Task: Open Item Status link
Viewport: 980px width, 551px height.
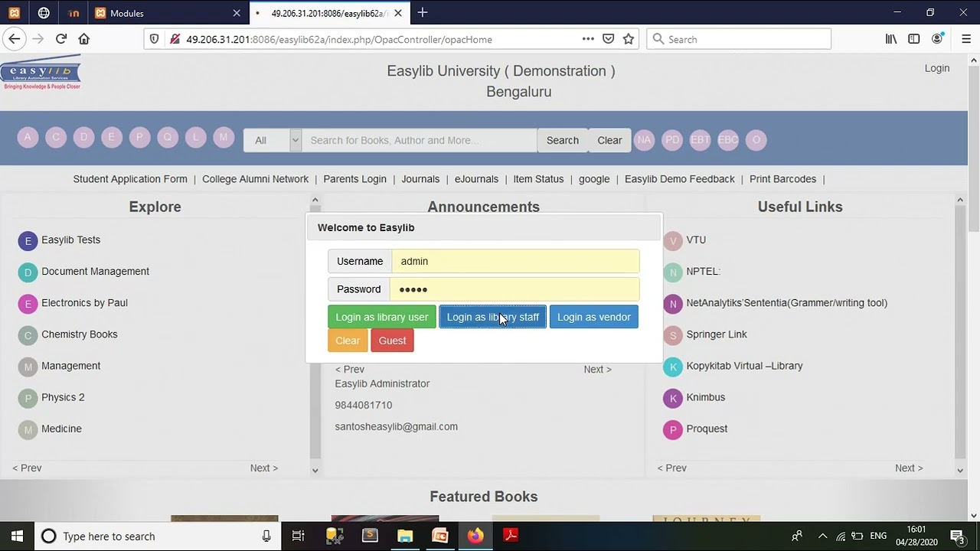Action: 538,179
